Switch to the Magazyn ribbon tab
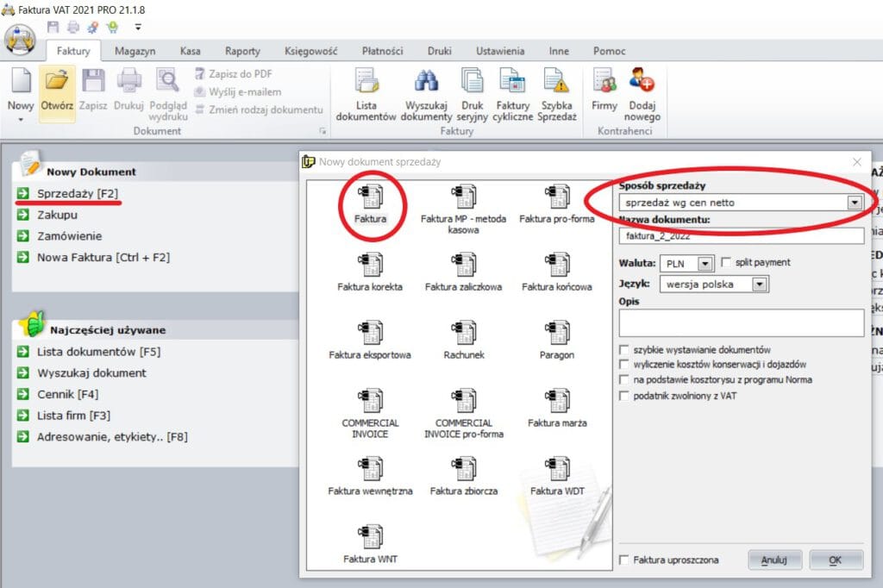The height and width of the screenshot is (588, 883). [x=135, y=51]
